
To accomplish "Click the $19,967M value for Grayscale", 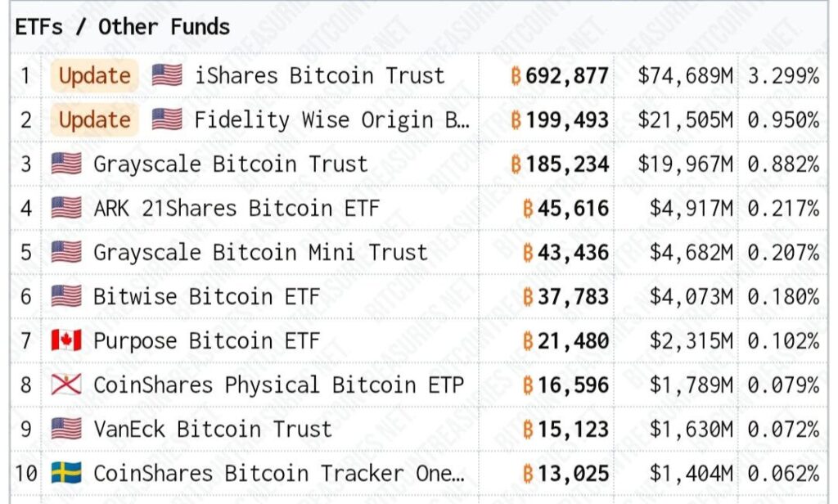I will (685, 164).
